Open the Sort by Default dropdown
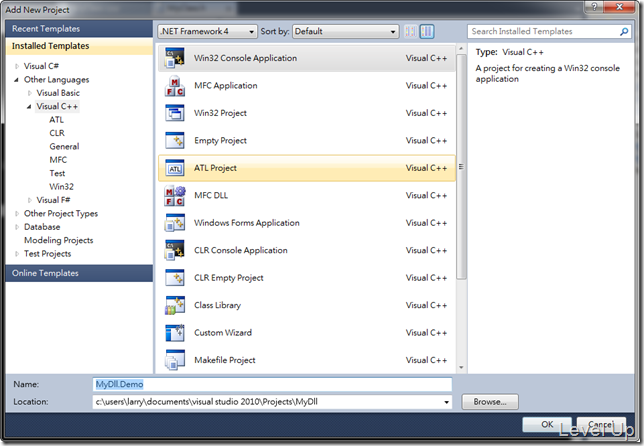This screenshot has width=644, height=446. click(345, 31)
